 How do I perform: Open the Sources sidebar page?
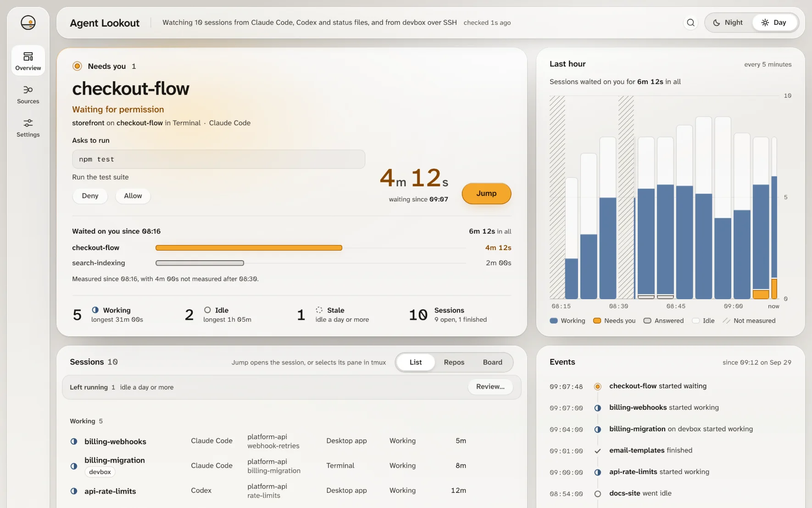tap(28, 95)
